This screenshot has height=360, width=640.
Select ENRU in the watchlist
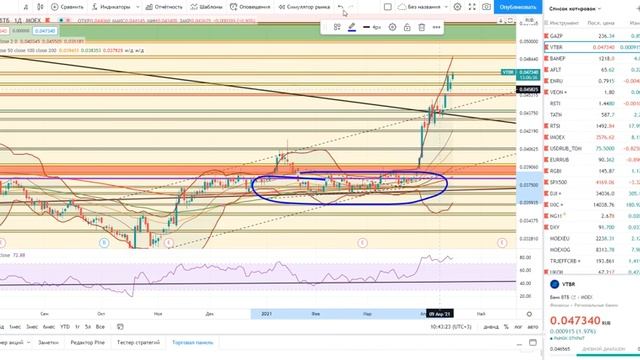tap(592, 81)
